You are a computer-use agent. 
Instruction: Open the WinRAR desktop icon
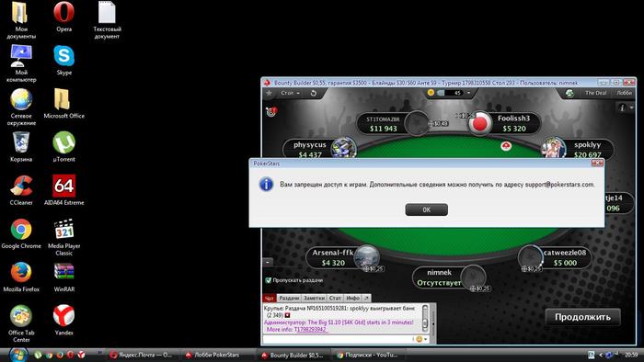(63, 277)
